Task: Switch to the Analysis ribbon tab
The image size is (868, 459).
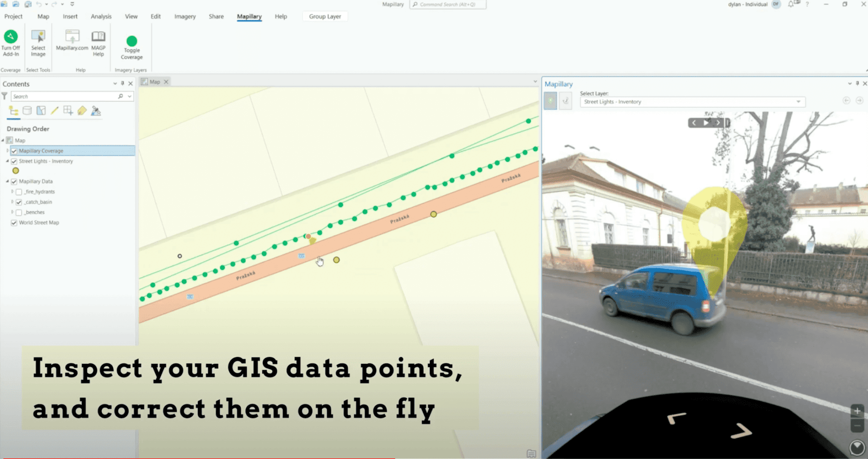Action: (x=100, y=16)
